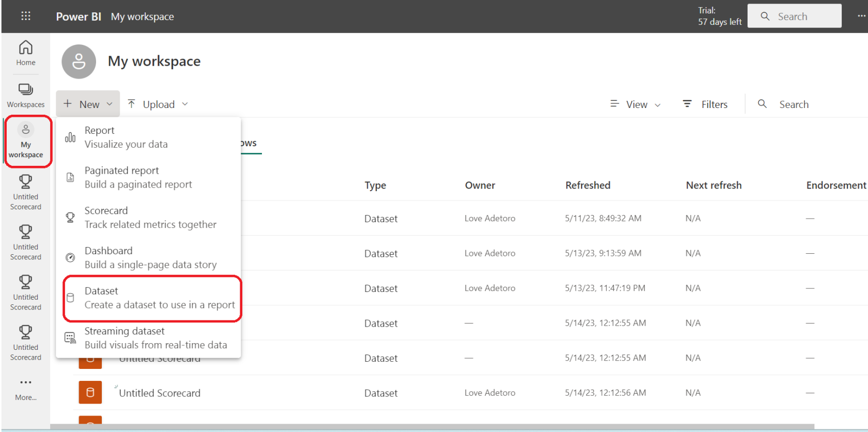
Task: Sort by the Refreshed column header
Action: 587,186
